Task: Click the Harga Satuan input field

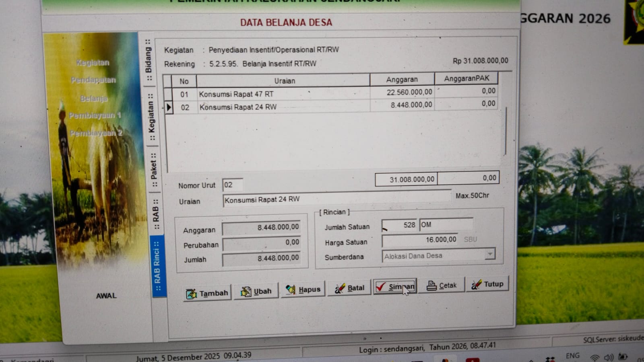Action: (x=419, y=240)
